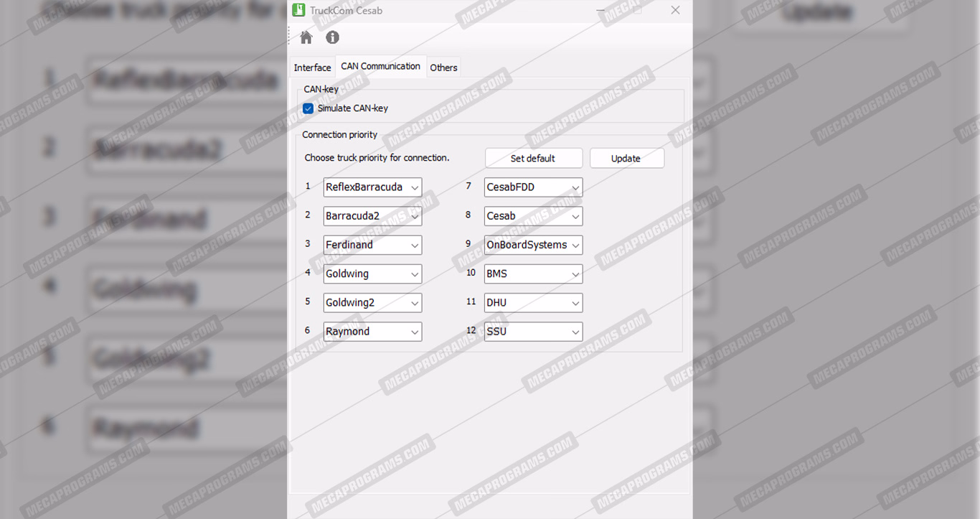Expand priority 1 ReflexBarracuda dropdown
980x519 pixels.
372,187
